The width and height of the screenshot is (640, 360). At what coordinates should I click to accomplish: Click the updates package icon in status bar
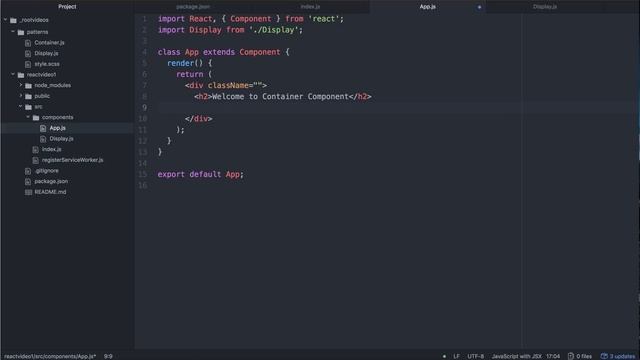pyautogui.click(x=604, y=356)
